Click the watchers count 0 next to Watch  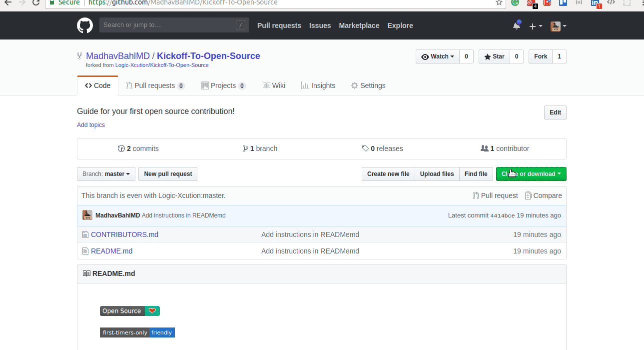(x=466, y=56)
